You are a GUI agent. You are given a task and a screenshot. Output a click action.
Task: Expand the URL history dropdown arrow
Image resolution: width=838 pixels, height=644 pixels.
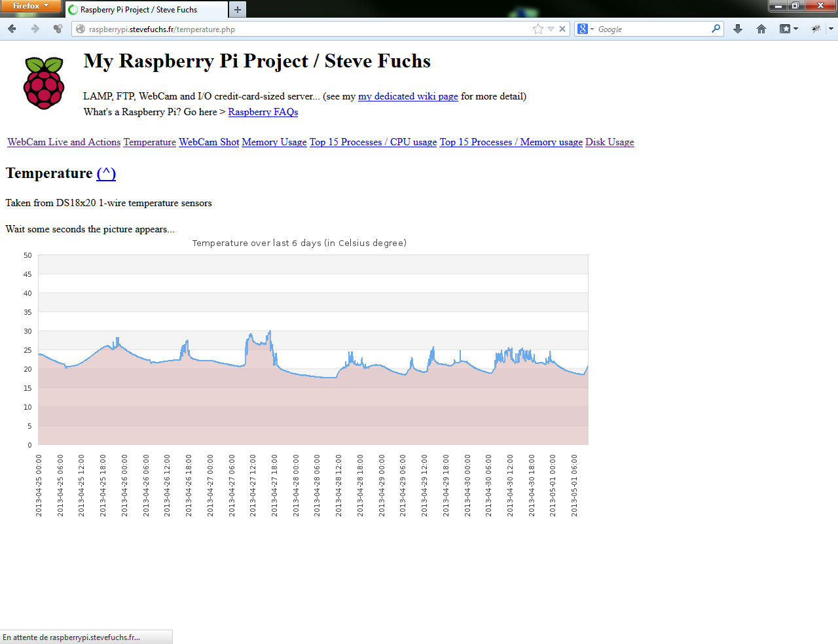(551, 29)
